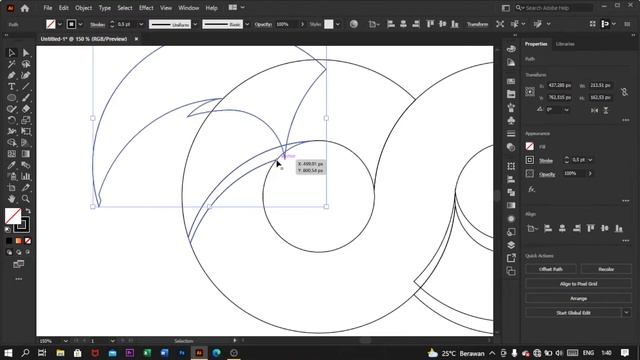Viewport: 640px width, 360px height.
Task: Open the fill color dropdown in control bar
Action: tap(60, 24)
